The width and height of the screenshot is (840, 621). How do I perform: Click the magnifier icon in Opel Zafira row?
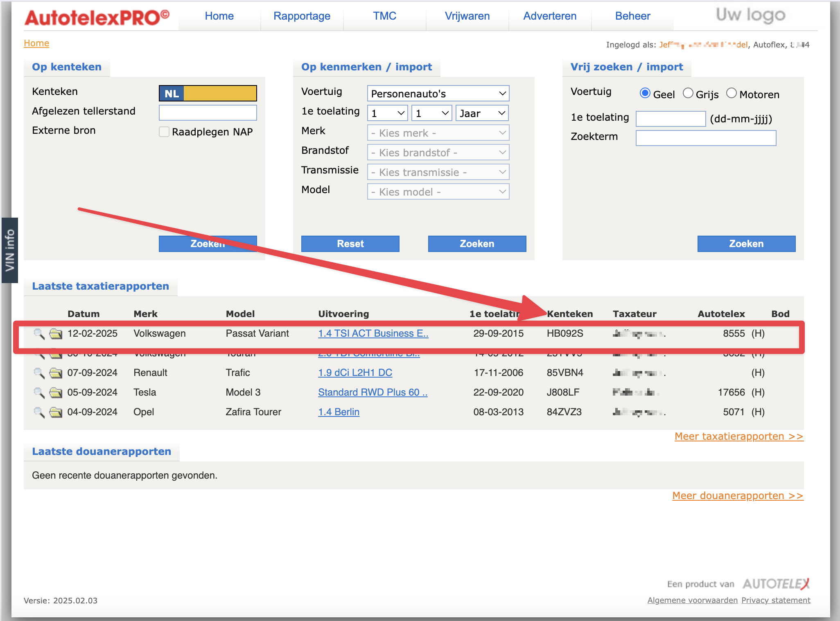tap(39, 412)
